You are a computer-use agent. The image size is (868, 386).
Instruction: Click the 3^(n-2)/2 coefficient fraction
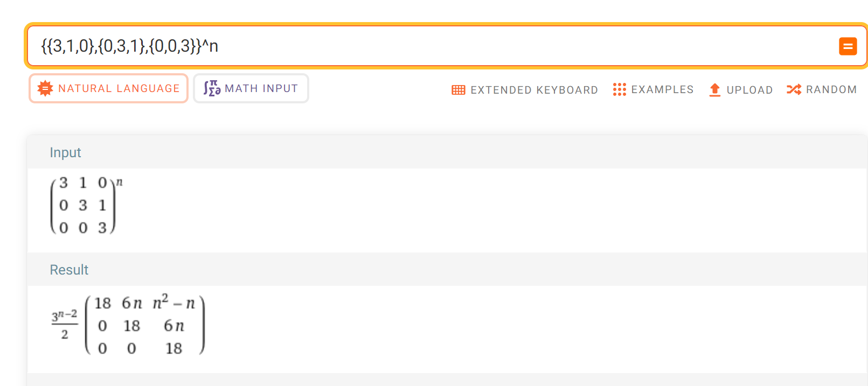point(65,324)
